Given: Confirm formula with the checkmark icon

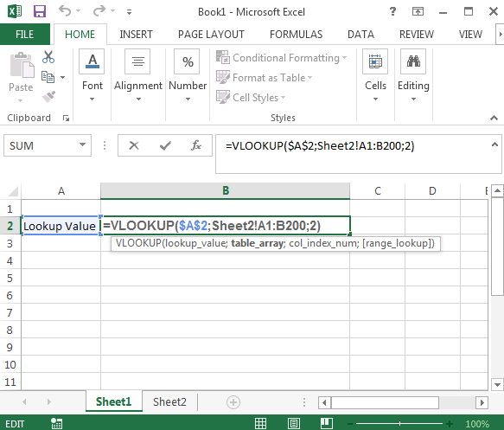Looking at the screenshot, I should (165, 145).
